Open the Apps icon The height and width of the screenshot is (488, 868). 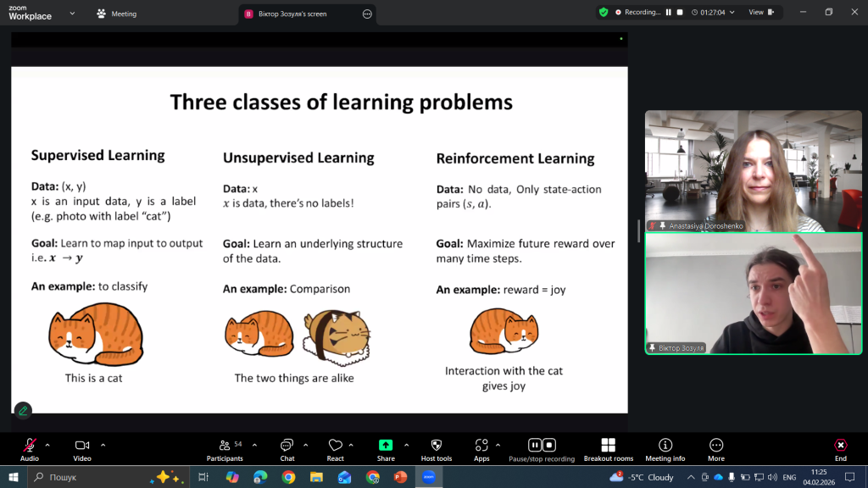481,446
